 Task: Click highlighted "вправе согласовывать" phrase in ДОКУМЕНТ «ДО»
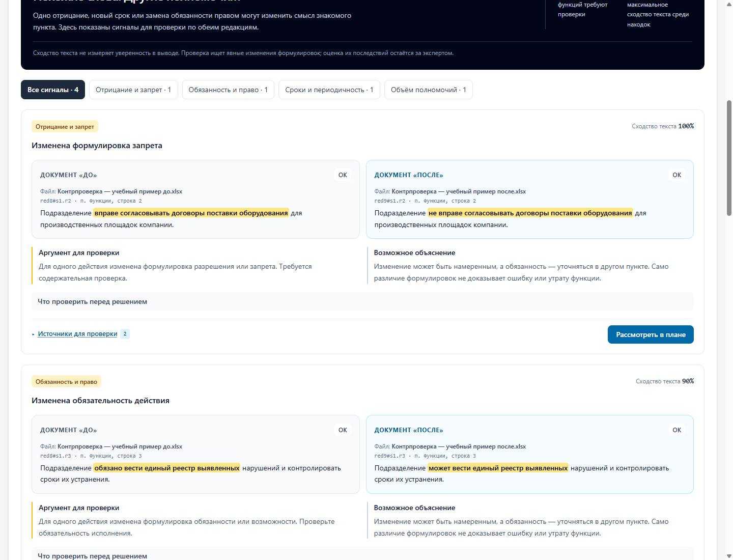[191, 213]
